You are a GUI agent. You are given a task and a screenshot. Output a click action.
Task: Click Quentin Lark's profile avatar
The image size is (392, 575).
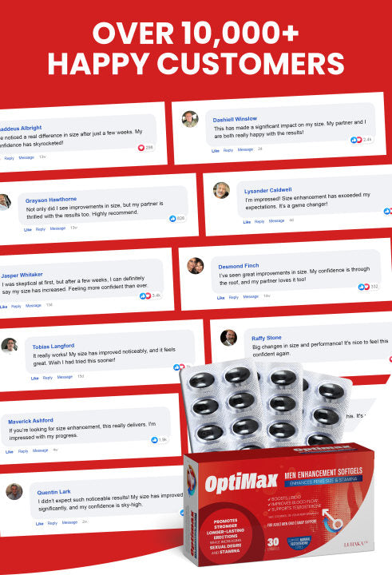[x=14, y=491]
